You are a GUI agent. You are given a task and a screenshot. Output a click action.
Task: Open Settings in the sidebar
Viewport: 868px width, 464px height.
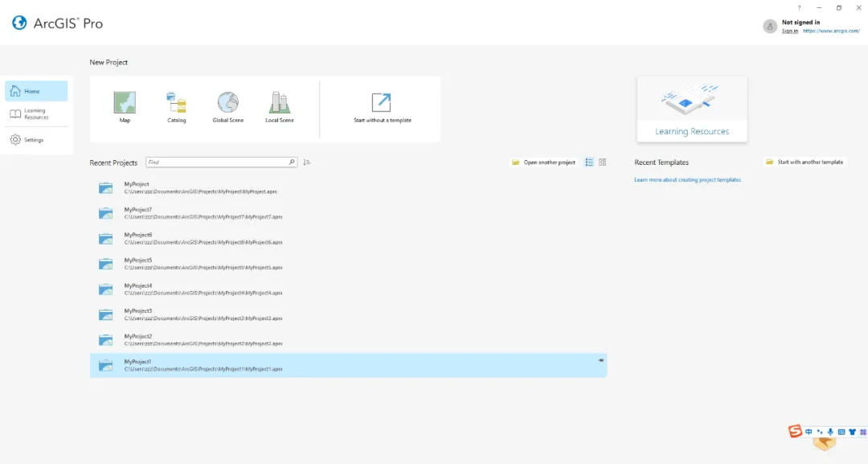(x=36, y=140)
